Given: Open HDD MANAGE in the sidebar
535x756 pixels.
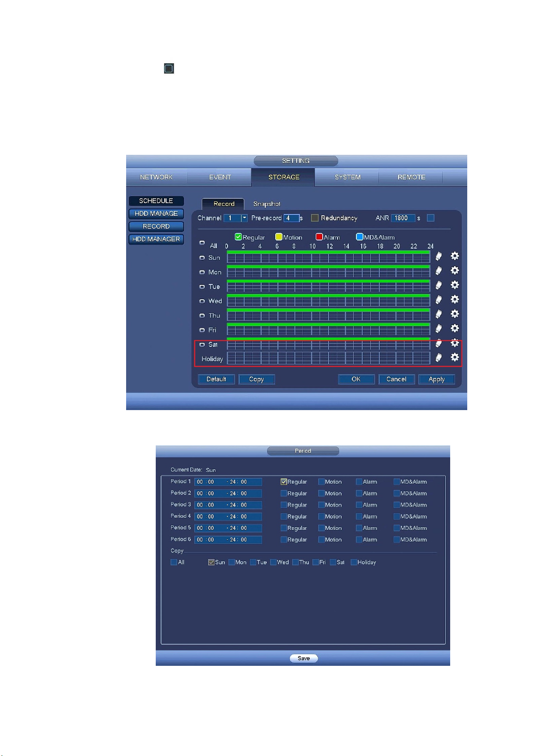Looking at the screenshot, I should tap(156, 214).
